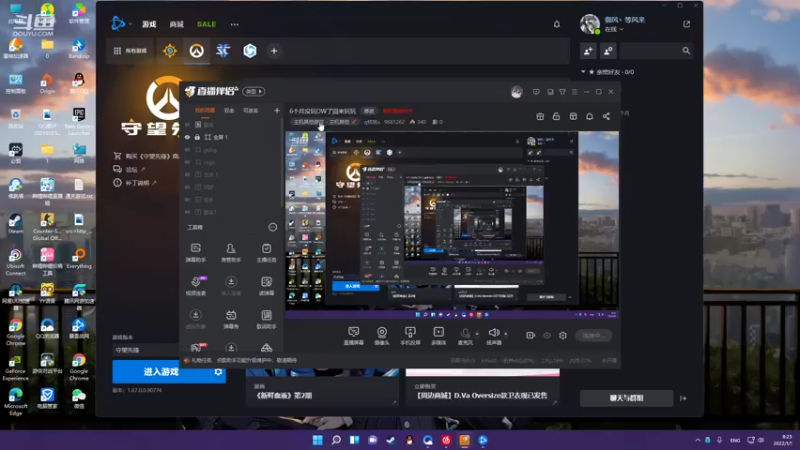Open the user status 在线 dropdown

pos(614,30)
